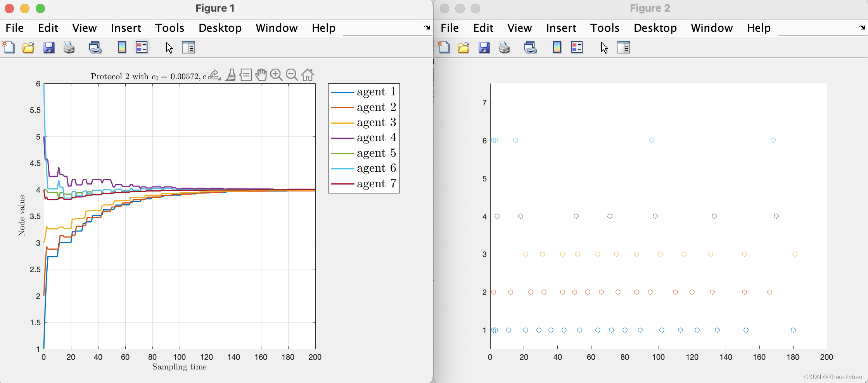This screenshot has height=383, width=868.
Task: Maximize Figure 1 with the green button
Action: click(x=40, y=8)
